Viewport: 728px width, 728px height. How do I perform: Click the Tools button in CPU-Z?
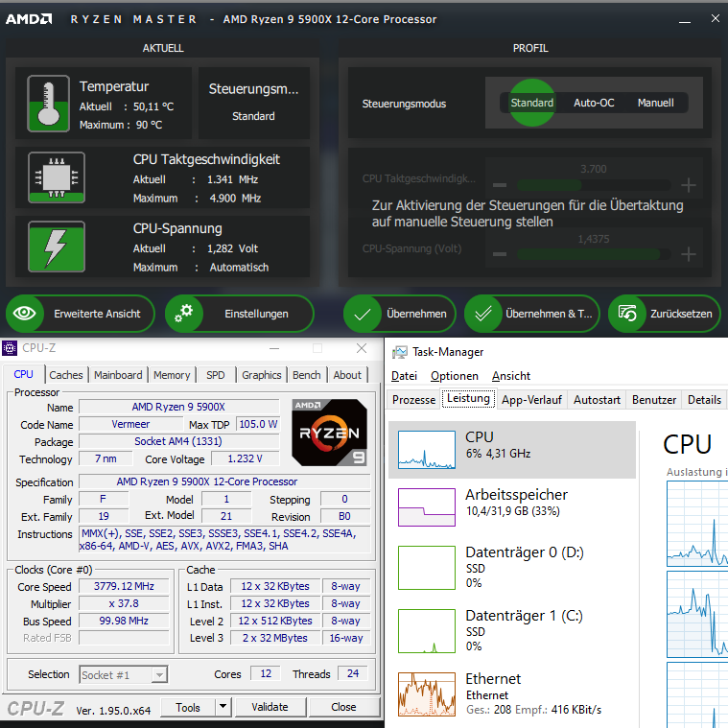pos(188,707)
